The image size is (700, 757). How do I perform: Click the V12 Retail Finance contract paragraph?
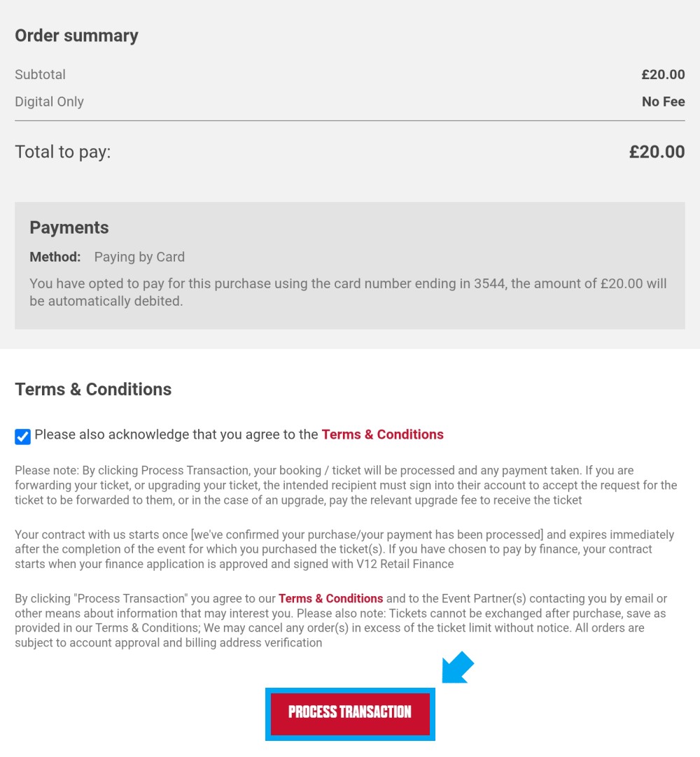click(x=344, y=549)
